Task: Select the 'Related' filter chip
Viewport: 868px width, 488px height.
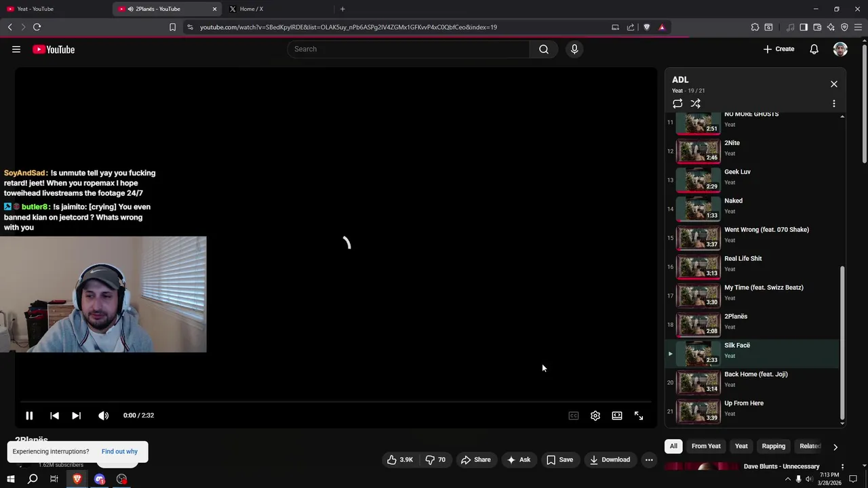Action: (810, 446)
